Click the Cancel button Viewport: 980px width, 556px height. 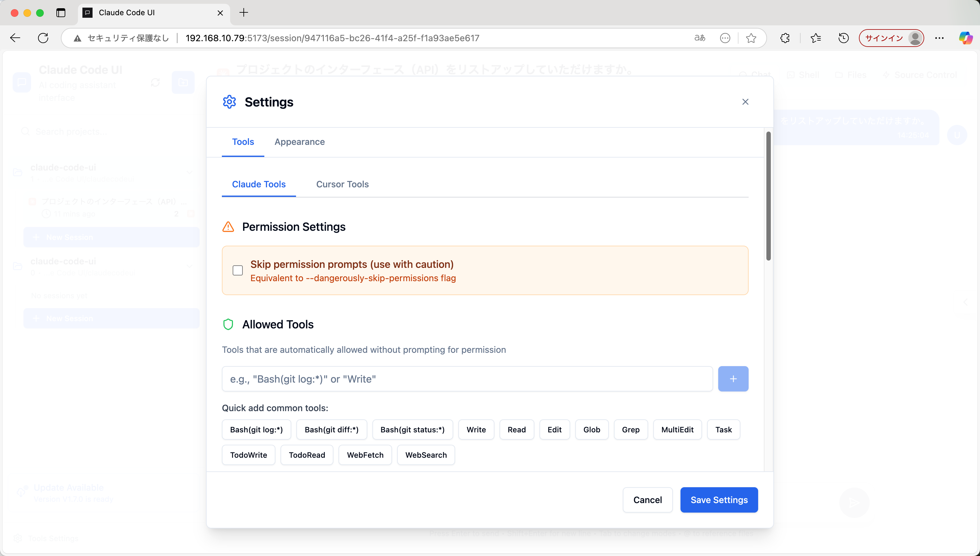pyautogui.click(x=647, y=500)
